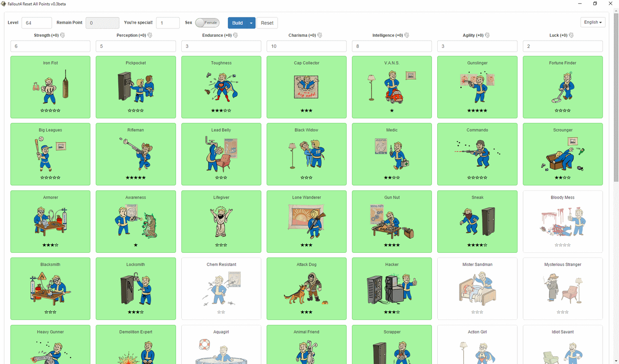Click the Luck value field
619x364 pixels.
(563, 46)
